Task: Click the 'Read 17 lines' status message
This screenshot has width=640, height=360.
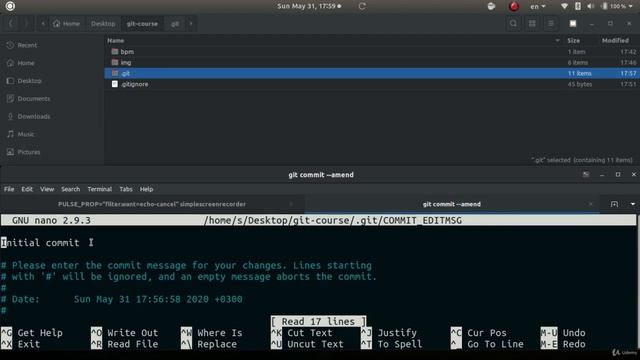Action: click(x=318, y=322)
